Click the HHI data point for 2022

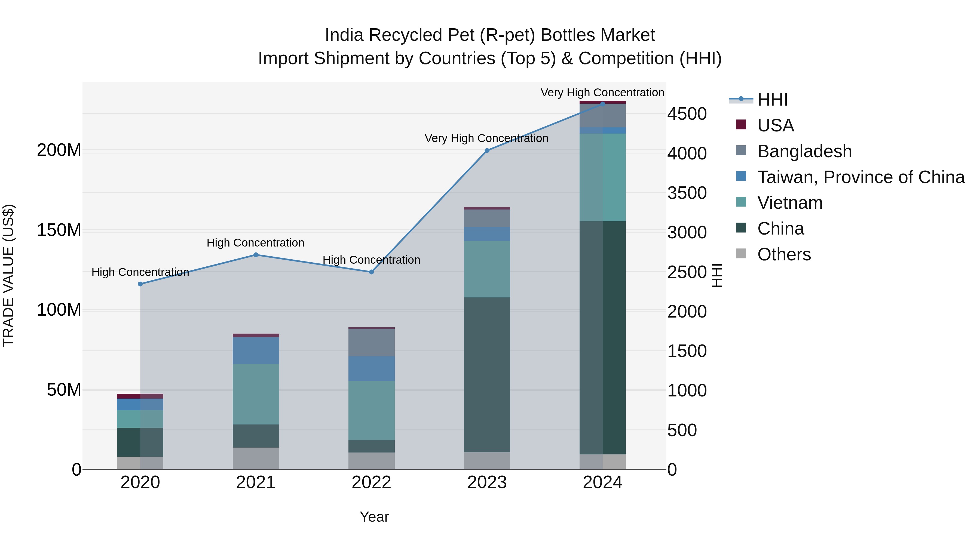point(372,272)
